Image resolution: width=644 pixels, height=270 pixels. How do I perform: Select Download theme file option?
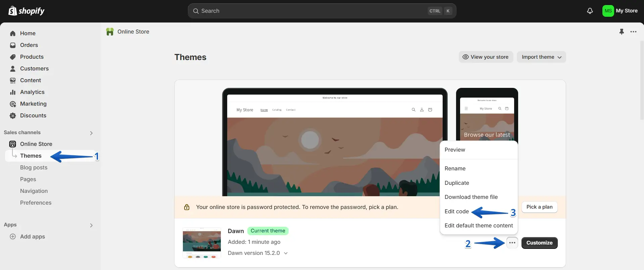(471, 197)
